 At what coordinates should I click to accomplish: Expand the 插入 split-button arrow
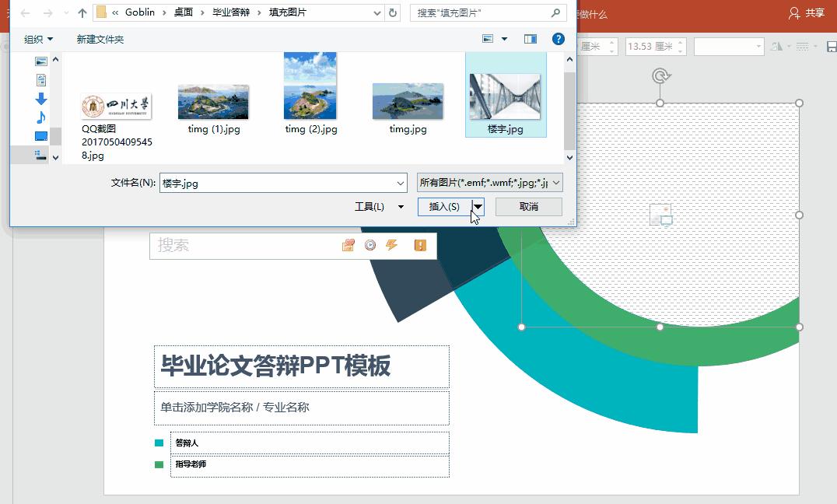coord(478,207)
